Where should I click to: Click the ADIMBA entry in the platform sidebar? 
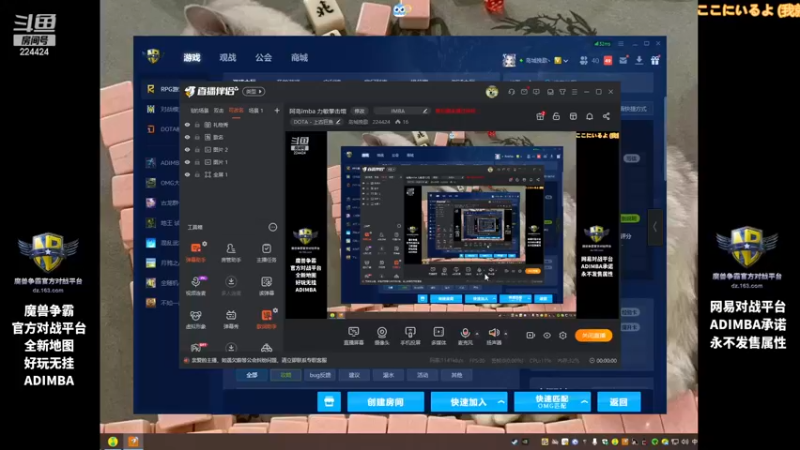162,163
